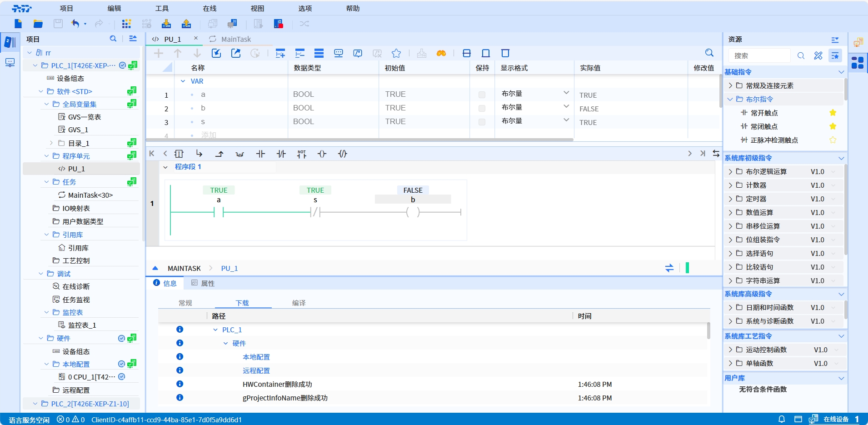Unfavorite the 常开触点 star

(x=833, y=113)
